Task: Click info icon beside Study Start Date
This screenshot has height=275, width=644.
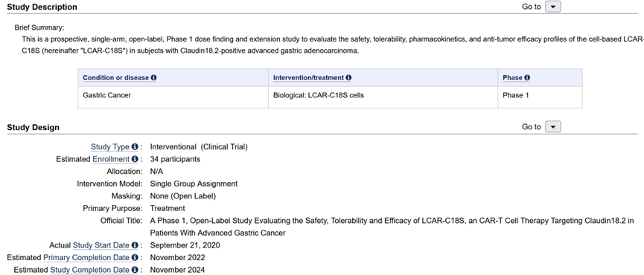Action: (135, 245)
